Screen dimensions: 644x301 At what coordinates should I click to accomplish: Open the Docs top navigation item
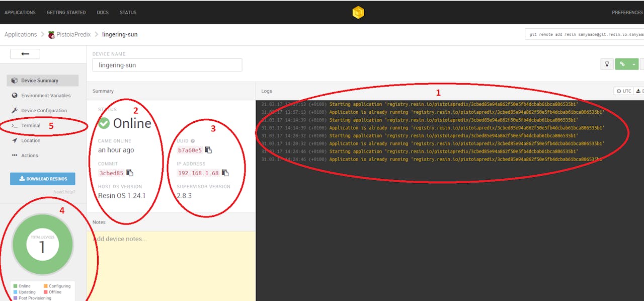point(103,12)
